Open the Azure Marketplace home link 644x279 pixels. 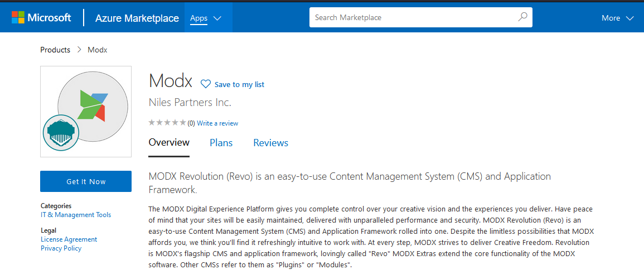137,18
